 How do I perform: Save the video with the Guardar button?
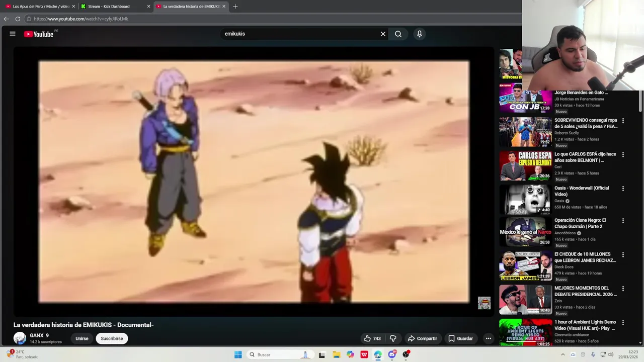coord(461,338)
